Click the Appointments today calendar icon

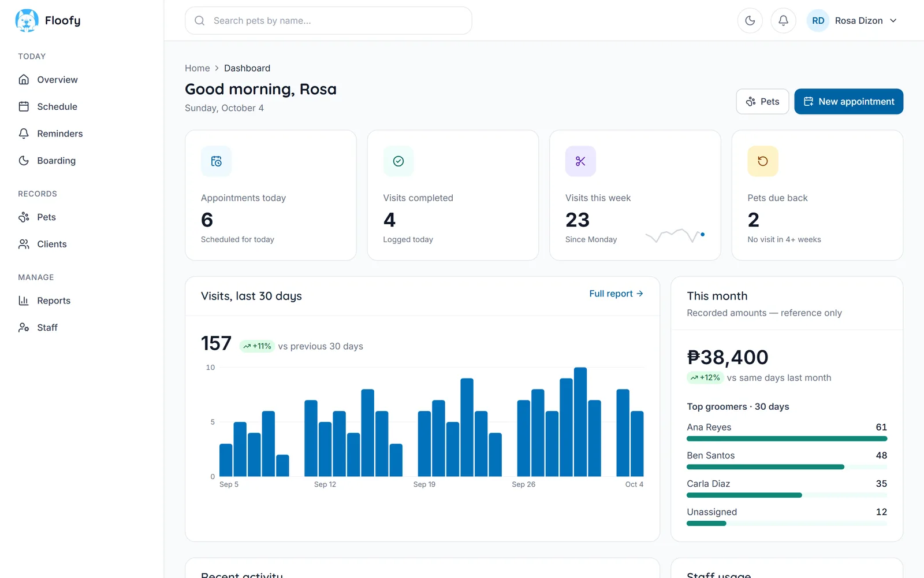[217, 161]
